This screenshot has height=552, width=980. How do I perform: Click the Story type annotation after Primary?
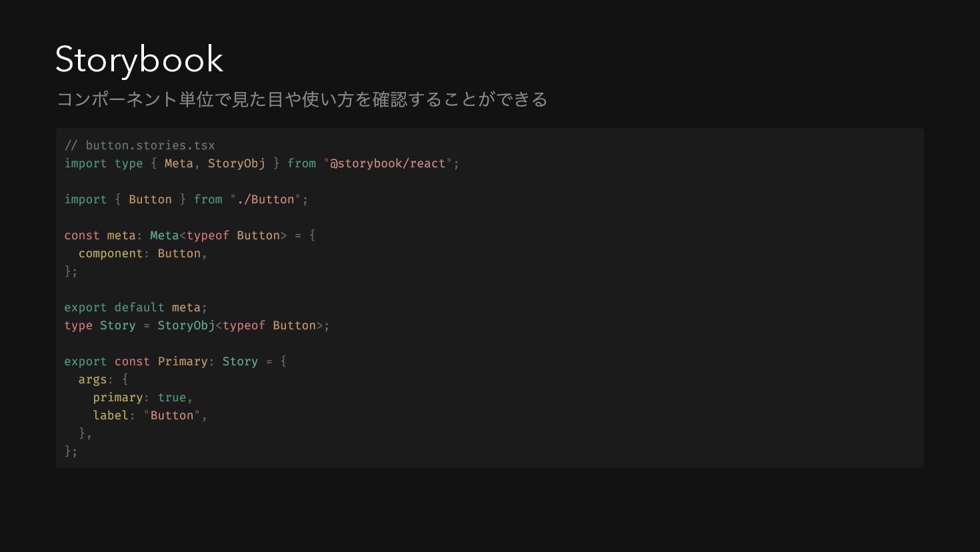pos(240,361)
